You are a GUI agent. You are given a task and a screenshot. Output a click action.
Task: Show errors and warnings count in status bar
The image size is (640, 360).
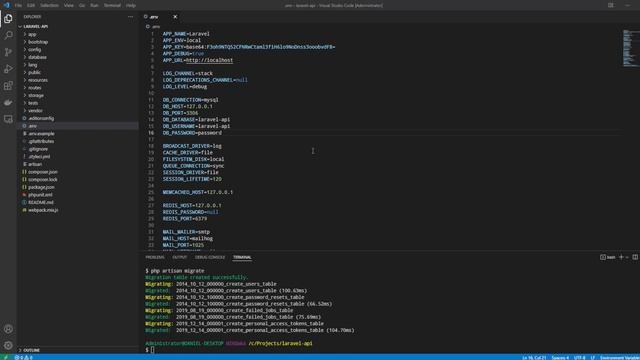click(23, 357)
